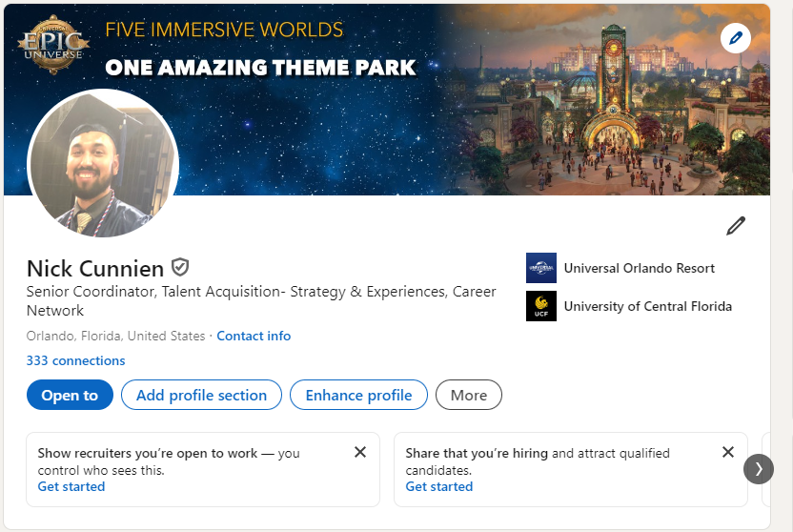Click the pencil icon to edit intro
Viewport: 793px width, 532px height.
click(x=736, y=226)
